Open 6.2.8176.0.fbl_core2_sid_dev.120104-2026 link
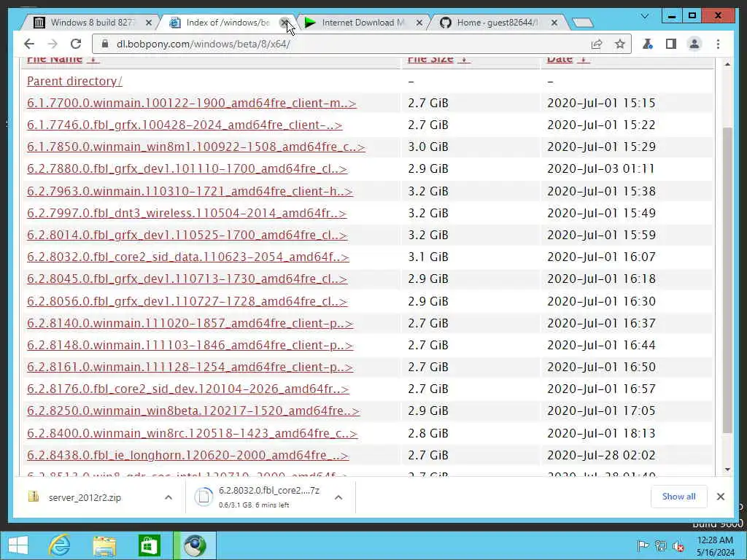747x560 pixels. [187, 389]
